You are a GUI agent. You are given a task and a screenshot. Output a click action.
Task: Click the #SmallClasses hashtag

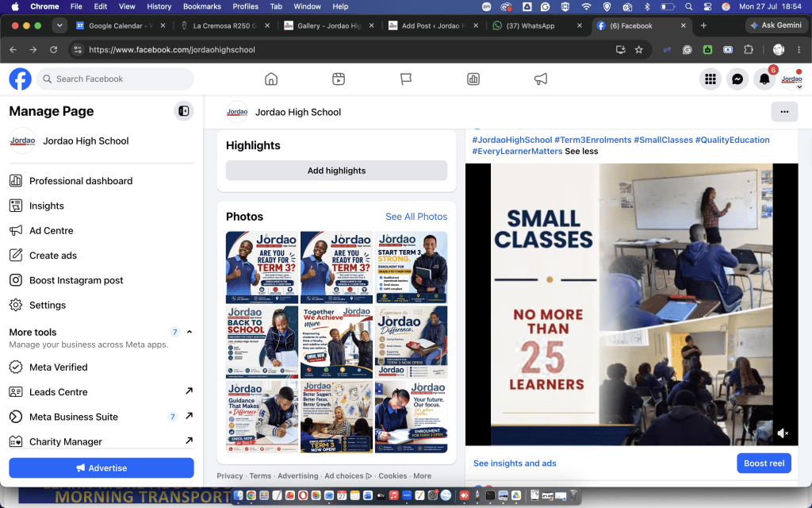tap(663, 140)
